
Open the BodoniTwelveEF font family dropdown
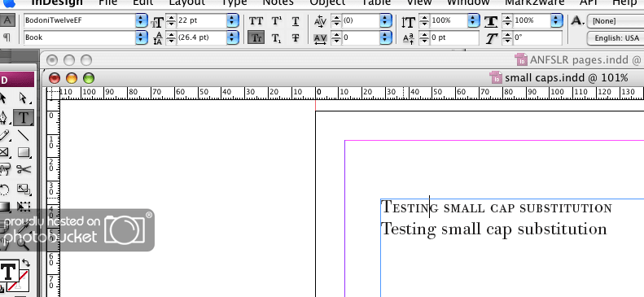click(x=142, y=20)
